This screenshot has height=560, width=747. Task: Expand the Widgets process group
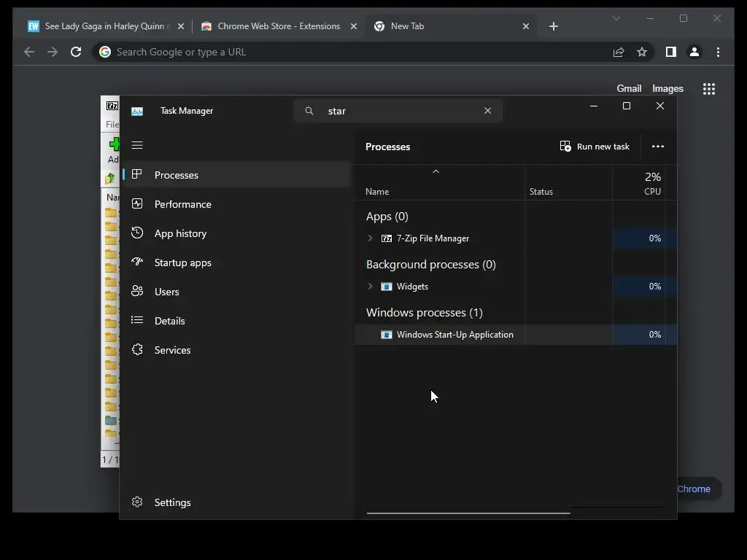370,286
